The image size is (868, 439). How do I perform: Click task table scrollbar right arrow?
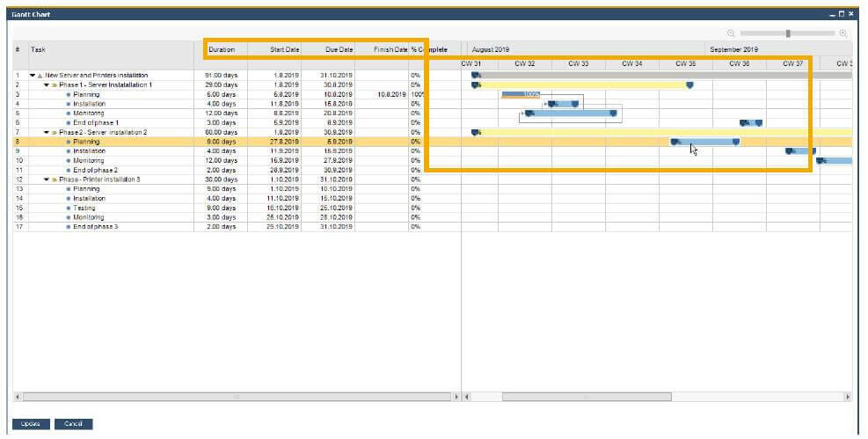pyautogui.click(x=456, y=397)
